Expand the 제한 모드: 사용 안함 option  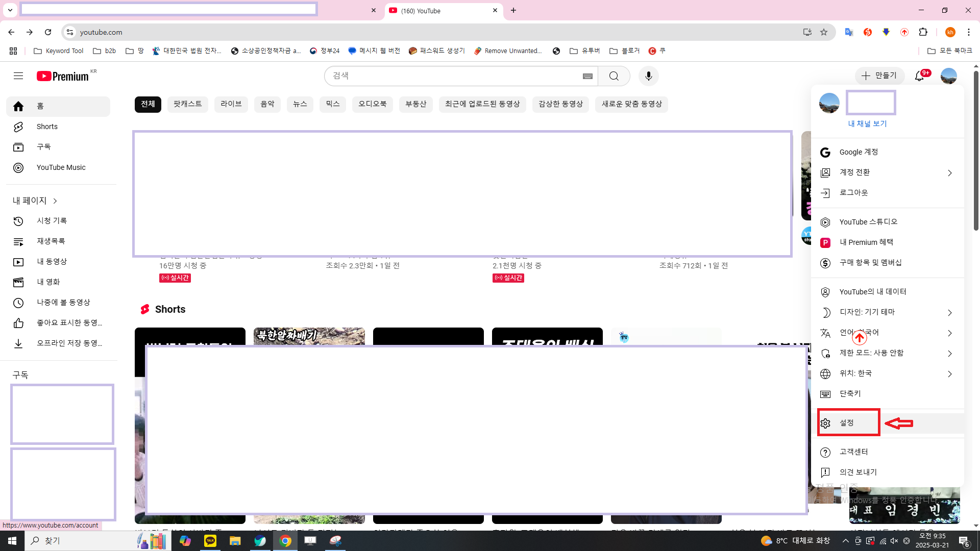[x=887, y=353]
